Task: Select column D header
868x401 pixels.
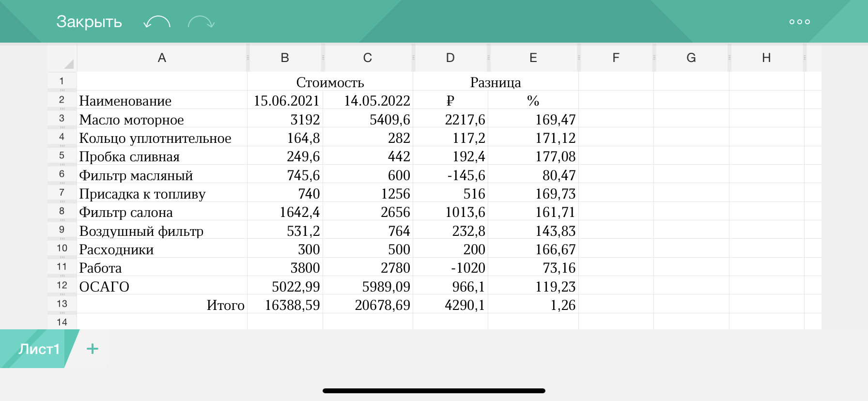Action: (450, 58)
